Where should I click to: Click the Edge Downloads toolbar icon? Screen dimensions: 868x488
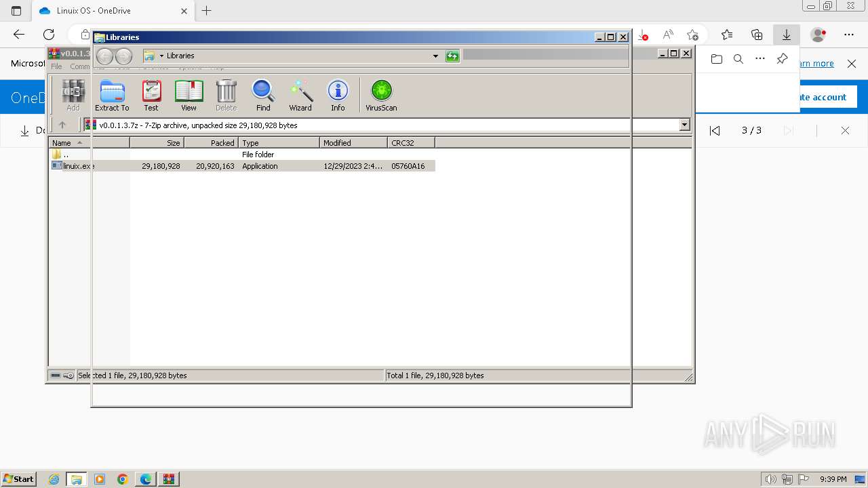pos(787,35)
